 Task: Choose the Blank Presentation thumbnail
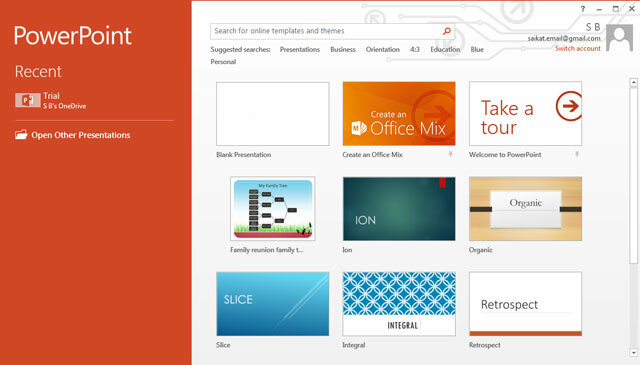(273, 114)
